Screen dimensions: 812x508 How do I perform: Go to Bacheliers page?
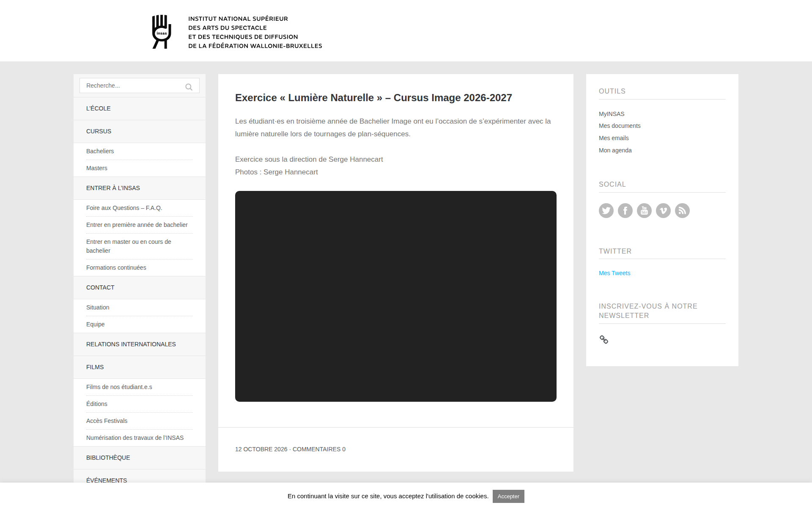[100, 151]
